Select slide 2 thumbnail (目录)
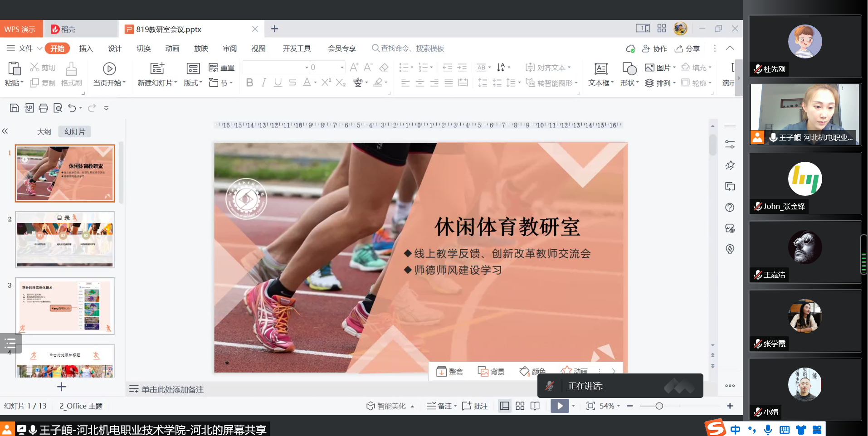This screenshot has height=436, width=868. (x=65, y=239)
